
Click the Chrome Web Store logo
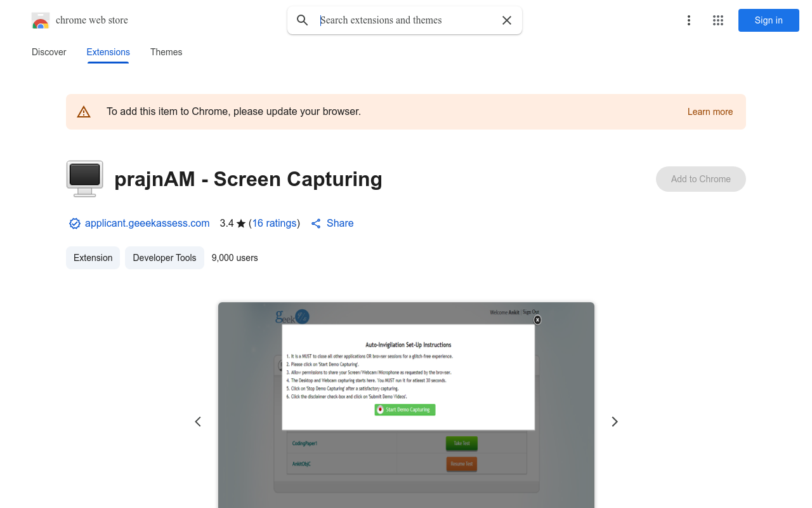41,20
